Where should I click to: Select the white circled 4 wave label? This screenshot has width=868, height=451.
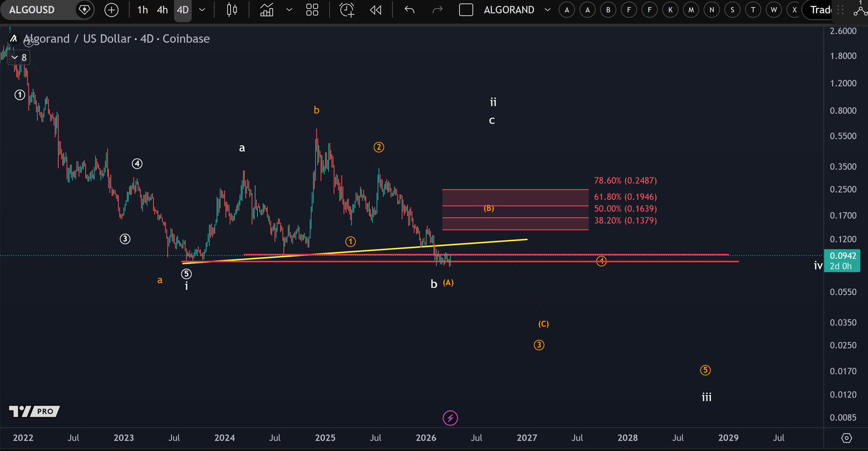[x=137, y=163]
